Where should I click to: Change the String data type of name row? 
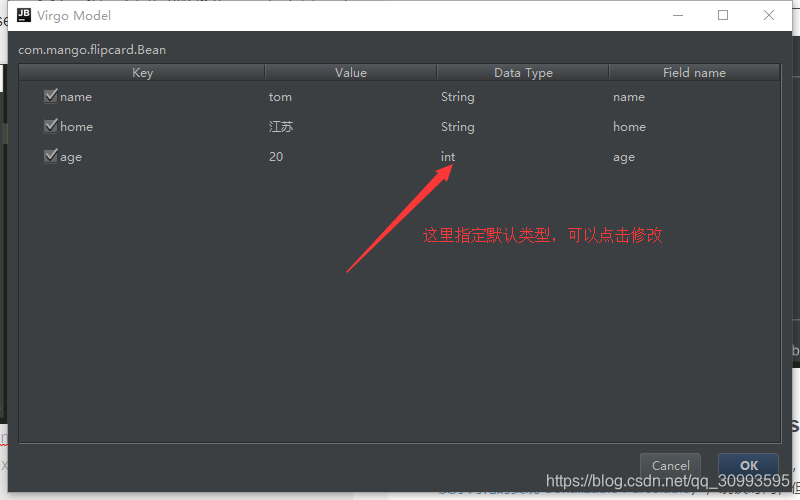click(x=458, y=97)
